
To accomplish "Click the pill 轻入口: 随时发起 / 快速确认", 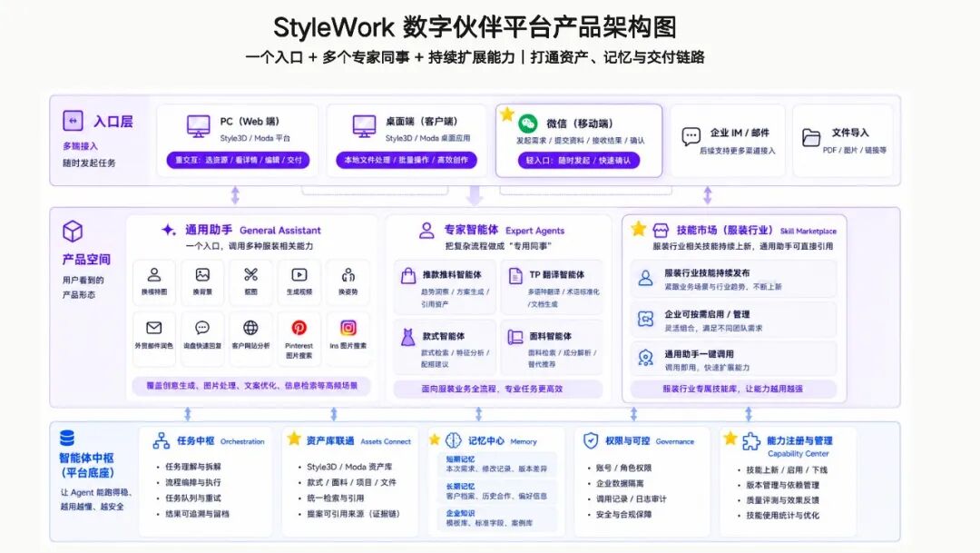I will [579, 161].
